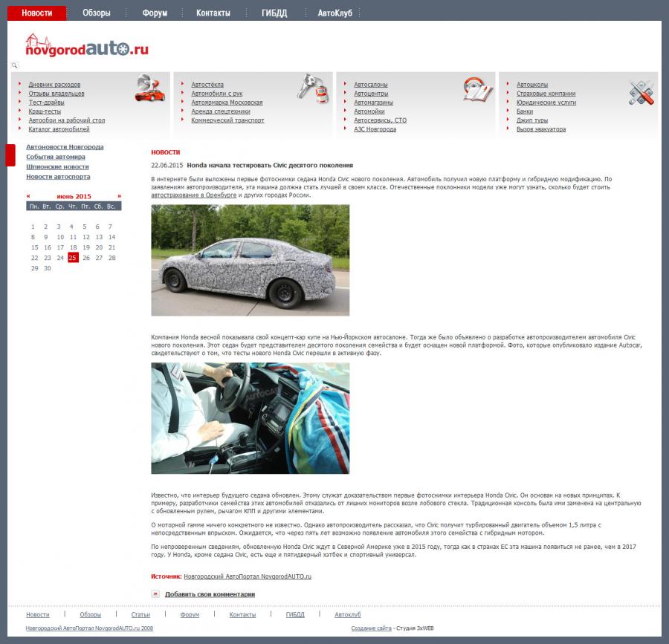Open the camouflaged Honda Civic exterior photo
Screen dimensions: 669x644
click(x=250, y=260)
